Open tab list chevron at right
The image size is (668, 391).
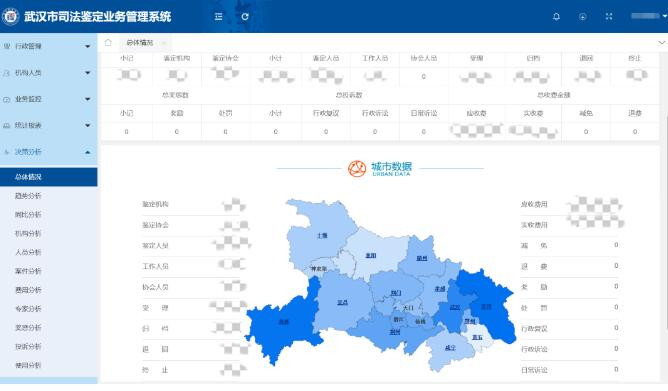tap(661, 43)
